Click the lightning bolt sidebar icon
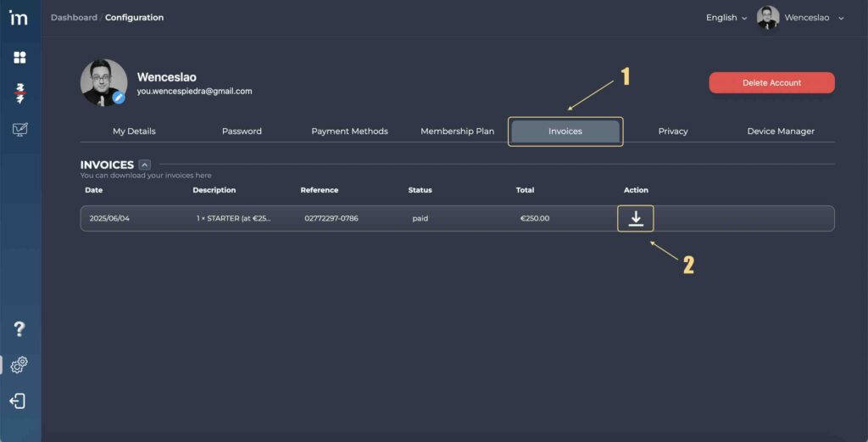Screen dimensions: 868x442 click(x=19, y=93)
